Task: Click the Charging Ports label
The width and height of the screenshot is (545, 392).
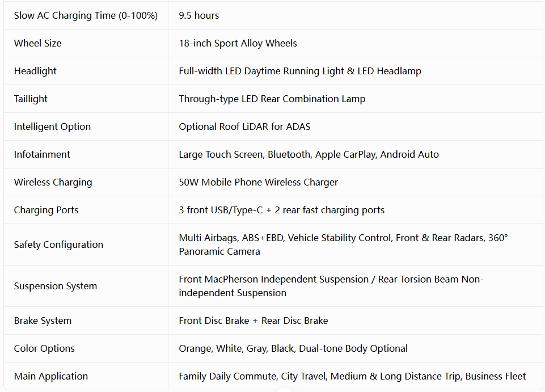Action: click(47, 210)
